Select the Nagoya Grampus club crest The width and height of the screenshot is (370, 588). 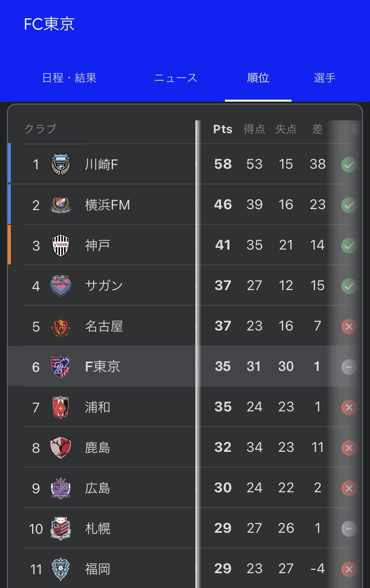61,326
